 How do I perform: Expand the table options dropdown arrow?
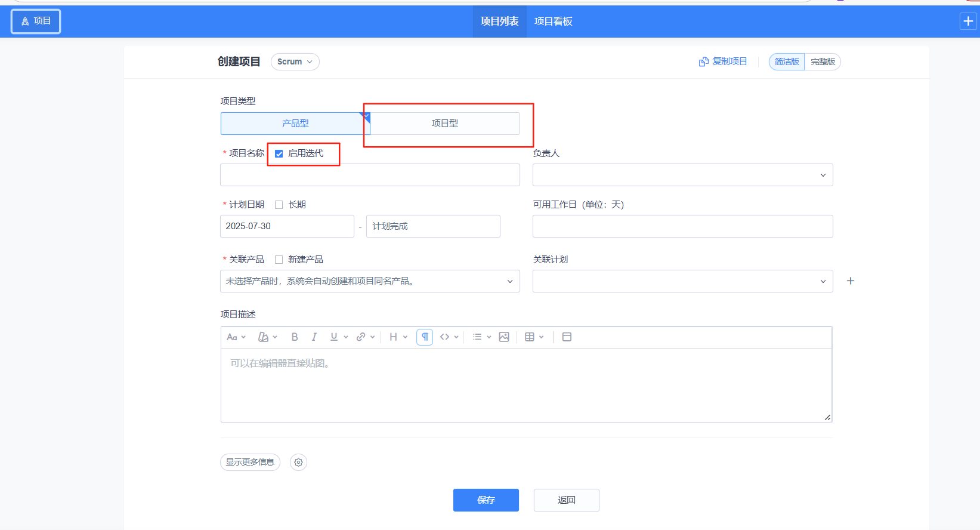[542, 337]
